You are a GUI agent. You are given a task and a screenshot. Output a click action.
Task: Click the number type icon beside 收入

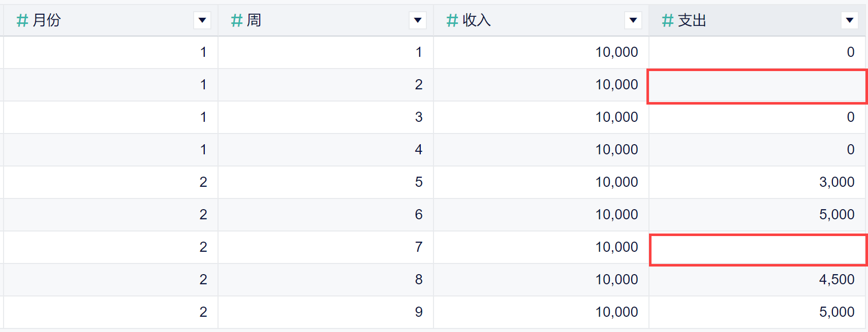click(x=452, y=20)
